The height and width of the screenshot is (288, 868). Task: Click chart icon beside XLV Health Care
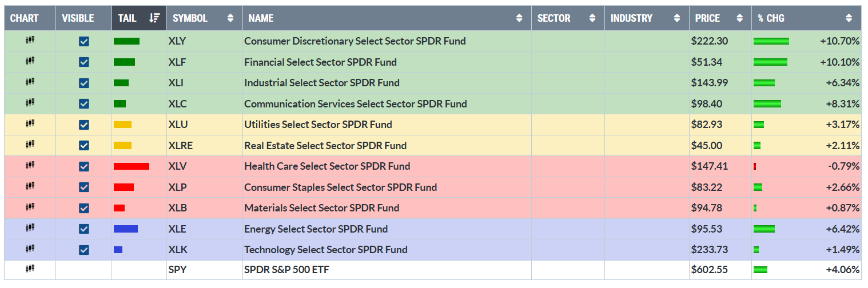pyautogui.click(x=30, y=166)
